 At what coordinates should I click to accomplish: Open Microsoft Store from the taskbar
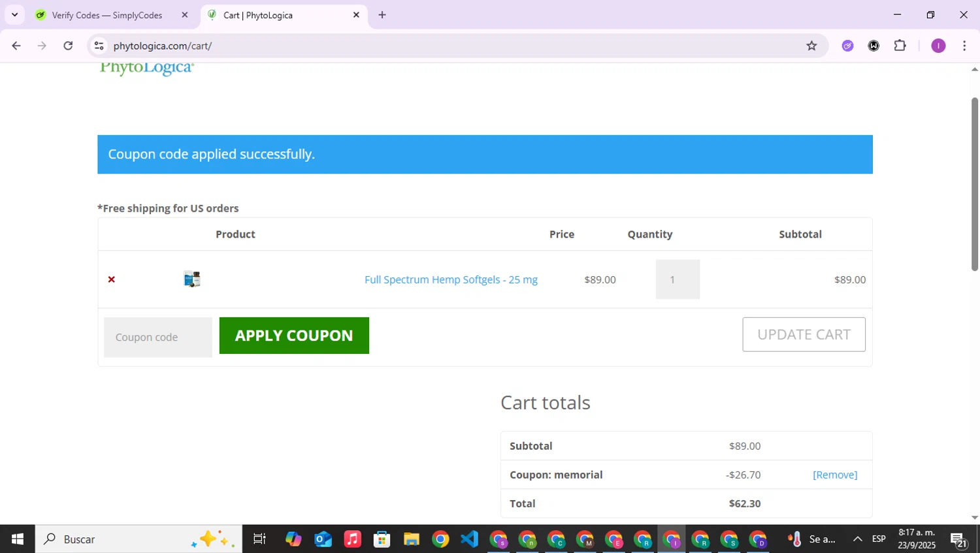pos(382,539)
